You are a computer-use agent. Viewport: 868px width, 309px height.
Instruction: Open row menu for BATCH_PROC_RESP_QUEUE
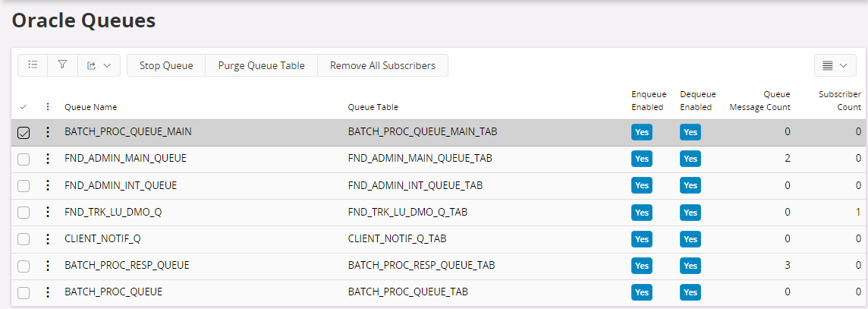[48, 266]
